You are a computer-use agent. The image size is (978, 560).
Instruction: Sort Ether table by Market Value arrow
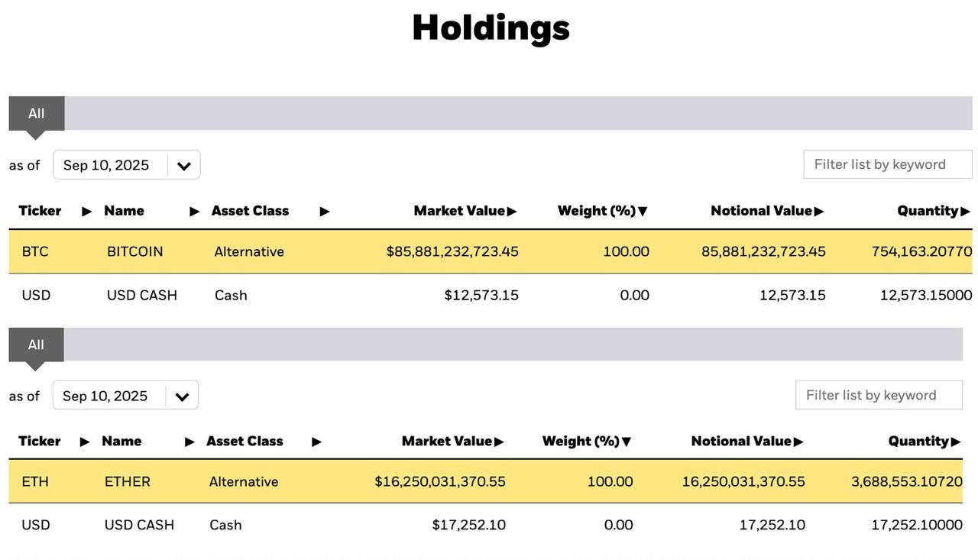click(499, 442)
